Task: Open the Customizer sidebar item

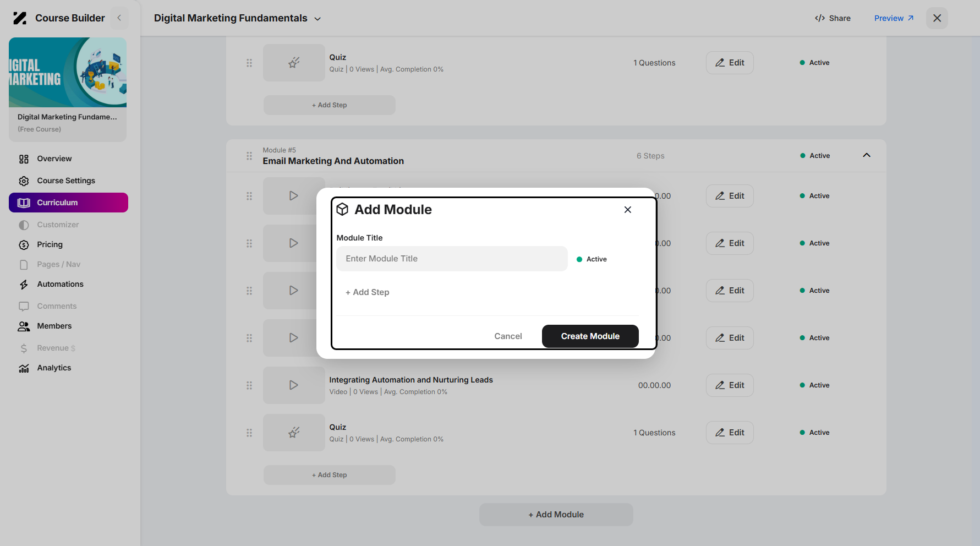Action: (x=49, y=225)
